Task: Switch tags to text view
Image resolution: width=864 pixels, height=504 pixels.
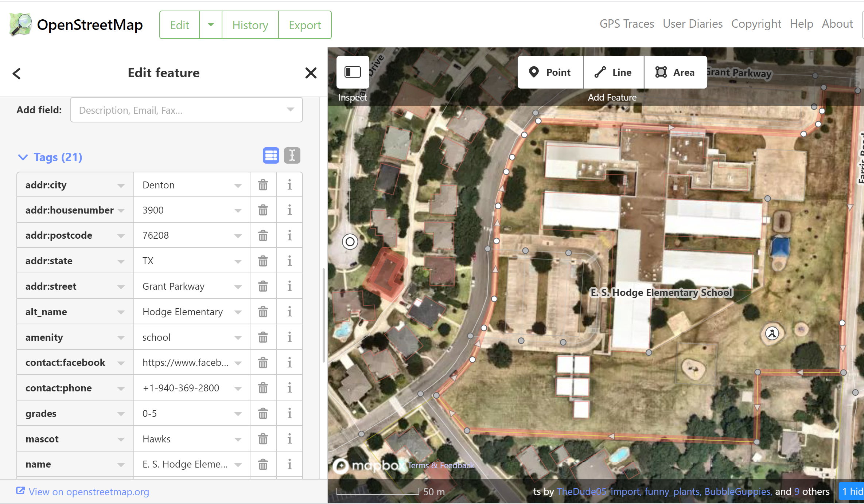Action: [292, 156]
